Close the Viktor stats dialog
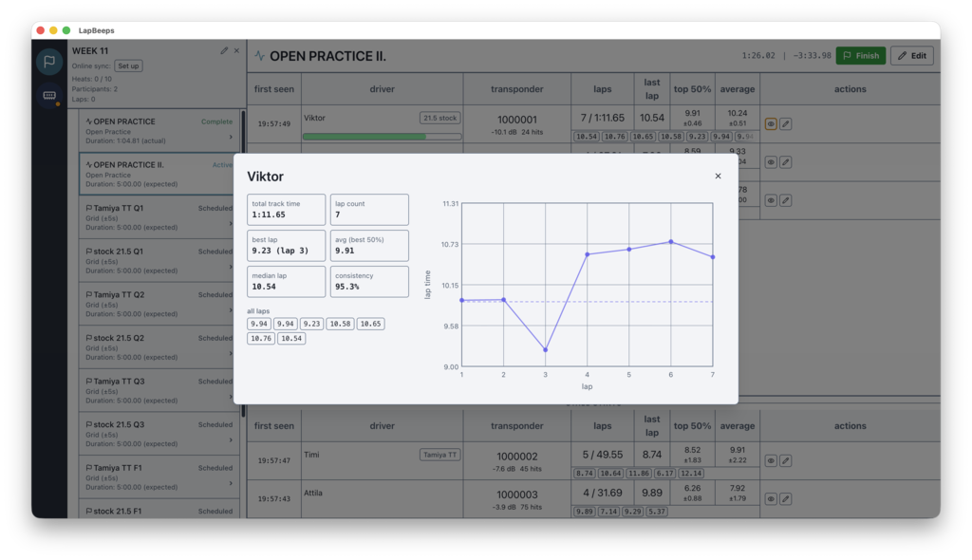This screenshot has width=972, height=560. pos(718,176)
